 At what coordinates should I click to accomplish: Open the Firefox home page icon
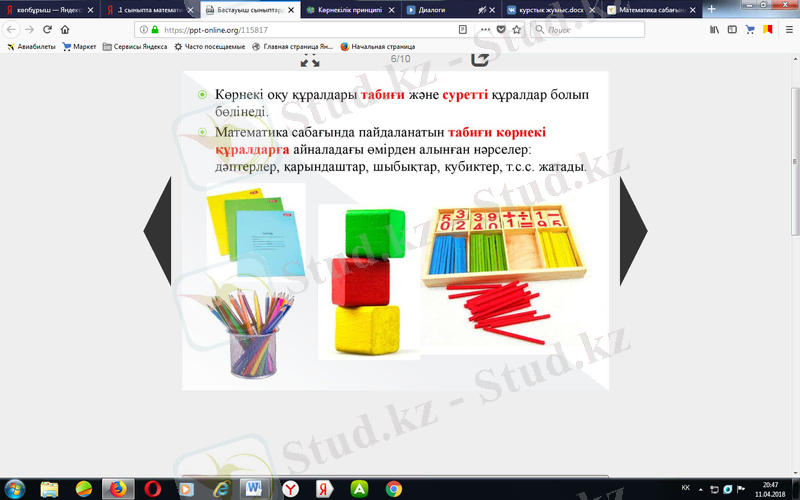coord(65,30)
